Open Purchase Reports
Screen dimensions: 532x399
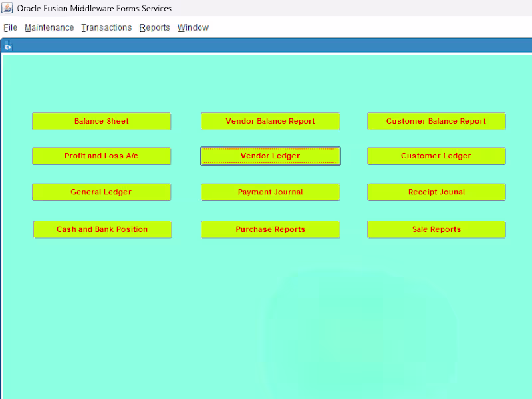[271, 229]
